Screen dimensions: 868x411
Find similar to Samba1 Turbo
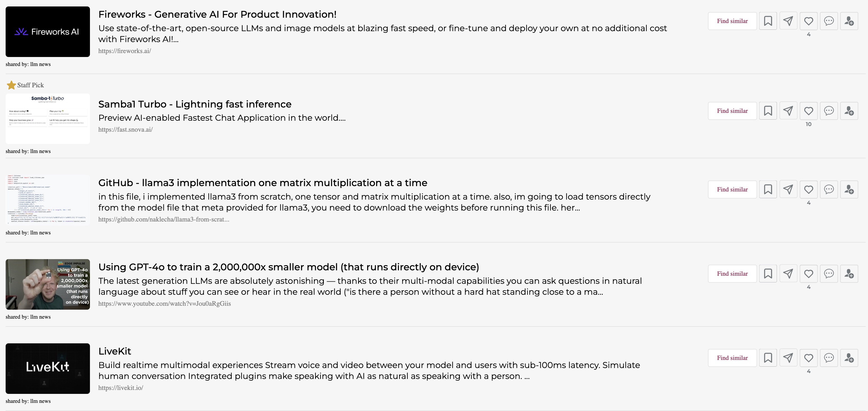tap(732, 111)
